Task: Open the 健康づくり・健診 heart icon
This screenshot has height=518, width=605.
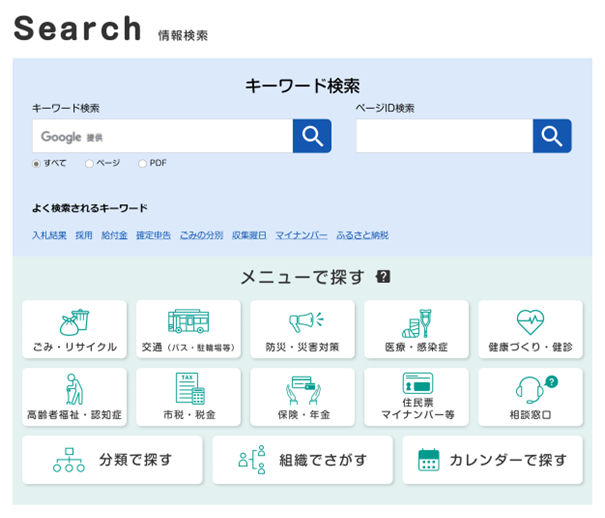Action: 530,322
